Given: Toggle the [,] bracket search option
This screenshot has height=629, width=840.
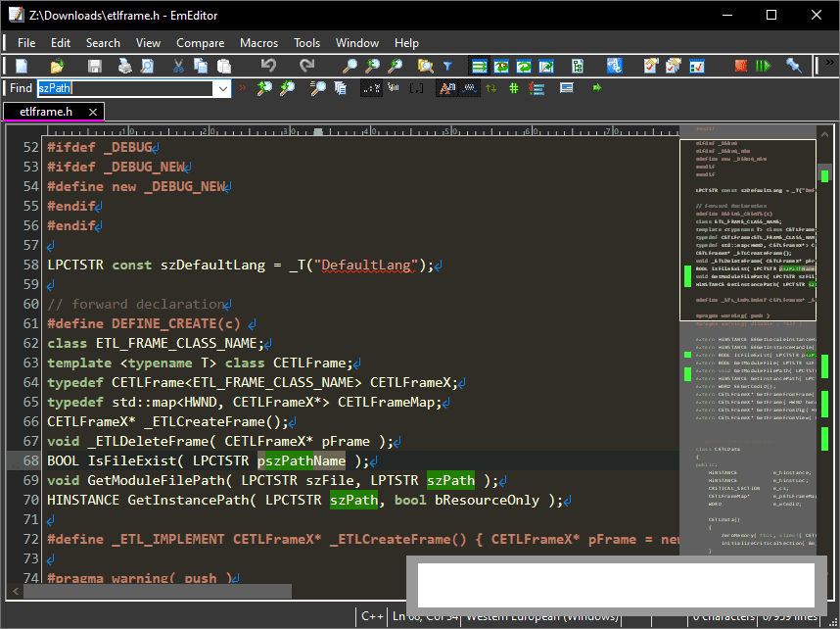Looking at the screenshot, I should [416, 88].
